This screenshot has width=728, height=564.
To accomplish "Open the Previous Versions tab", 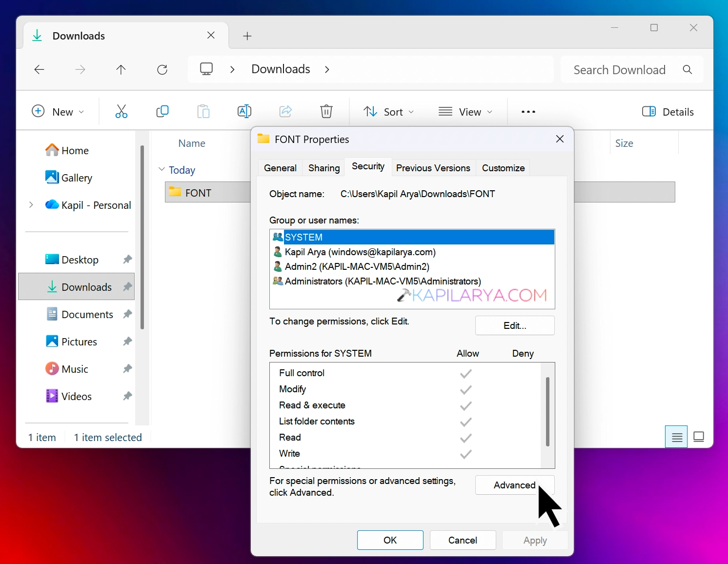I will coord(433,168).
